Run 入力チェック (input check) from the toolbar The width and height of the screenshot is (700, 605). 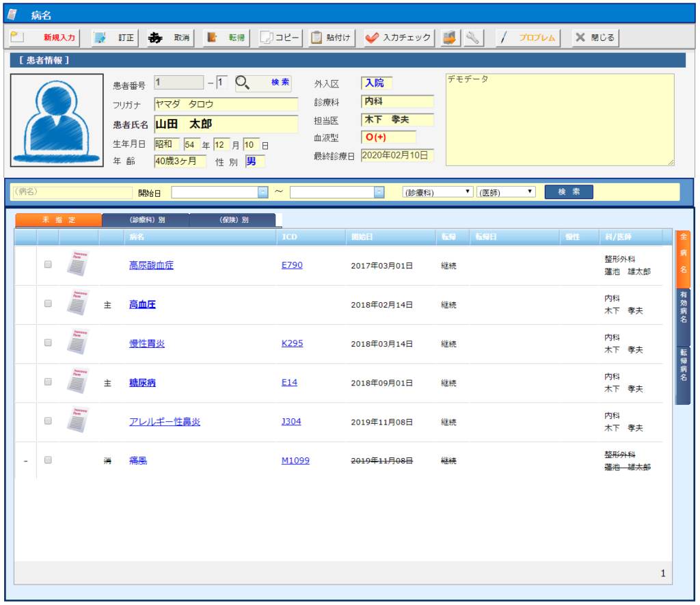point(399,38)
